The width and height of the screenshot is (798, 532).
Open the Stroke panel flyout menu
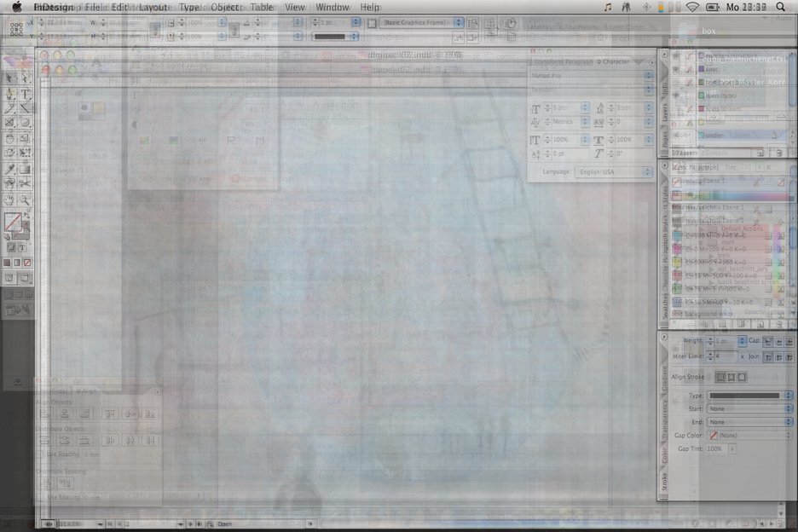pyautogui.click(x=664, y=337)
